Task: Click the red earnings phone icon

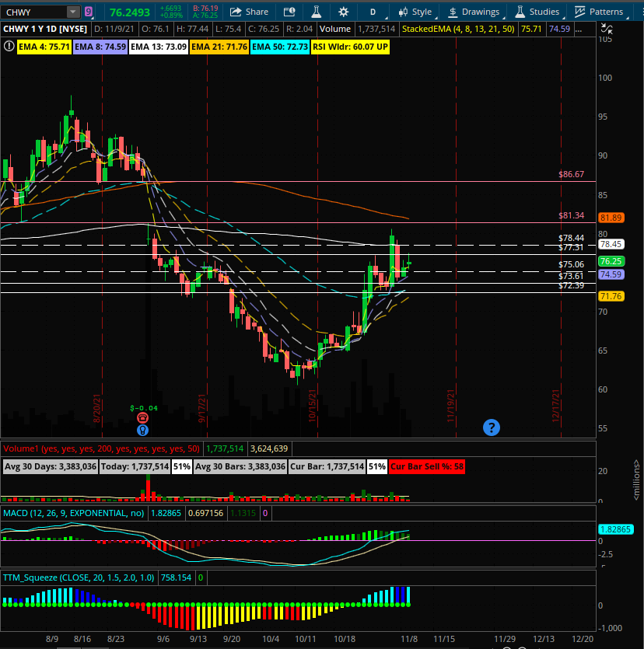Action: [x=142, y=417]
